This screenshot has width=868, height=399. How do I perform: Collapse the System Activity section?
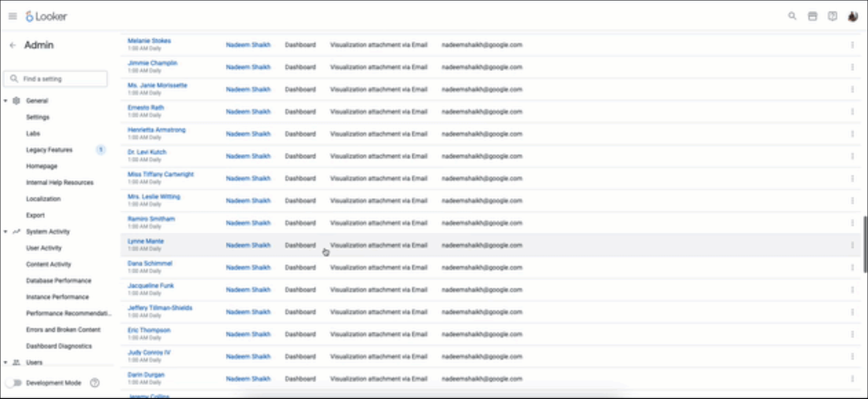[5, 232]
